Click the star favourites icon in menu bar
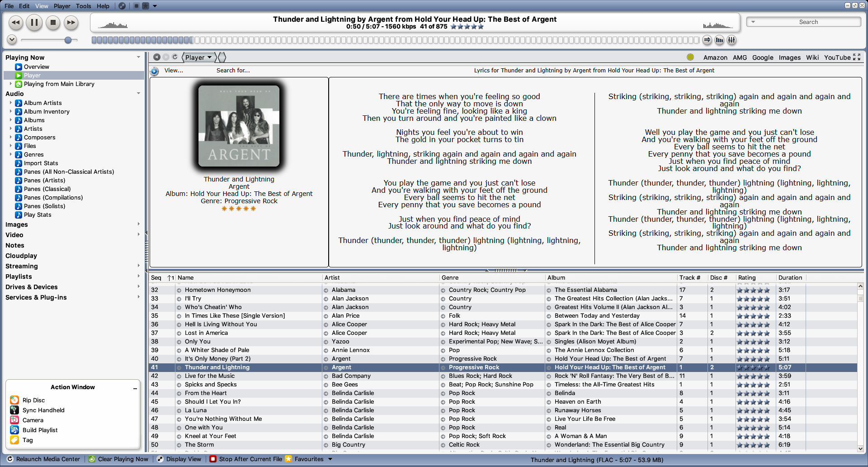The image size is (868, 467). 146,6
